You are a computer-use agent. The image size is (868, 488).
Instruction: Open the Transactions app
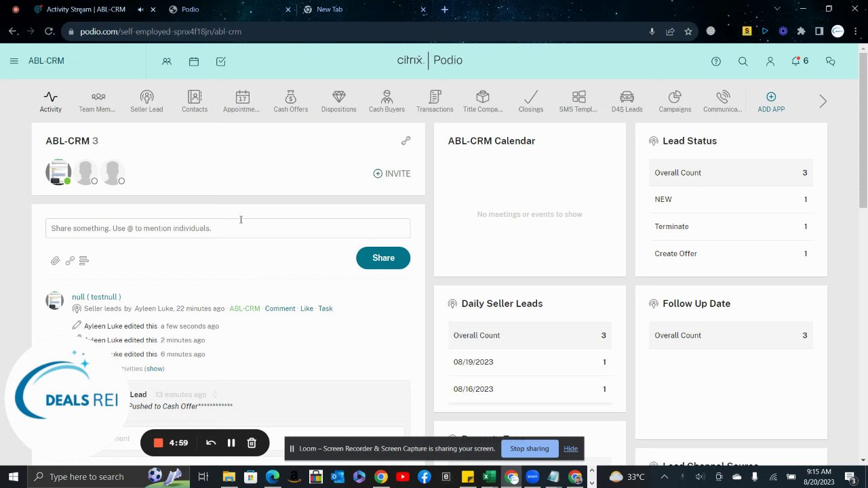pos(435,101)
